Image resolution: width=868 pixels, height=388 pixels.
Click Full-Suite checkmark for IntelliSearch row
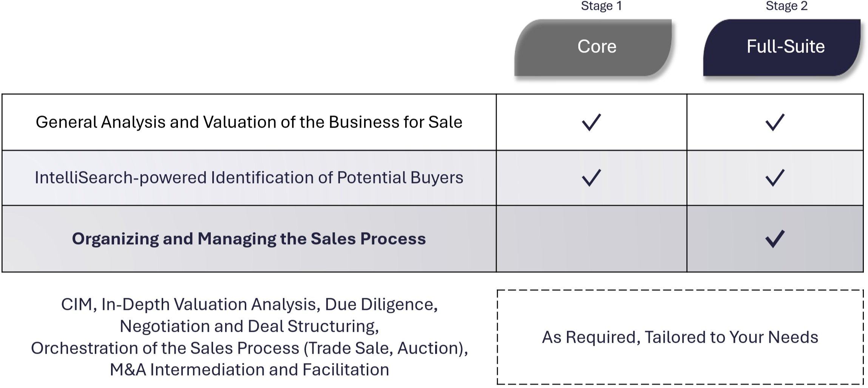point(775,178)
